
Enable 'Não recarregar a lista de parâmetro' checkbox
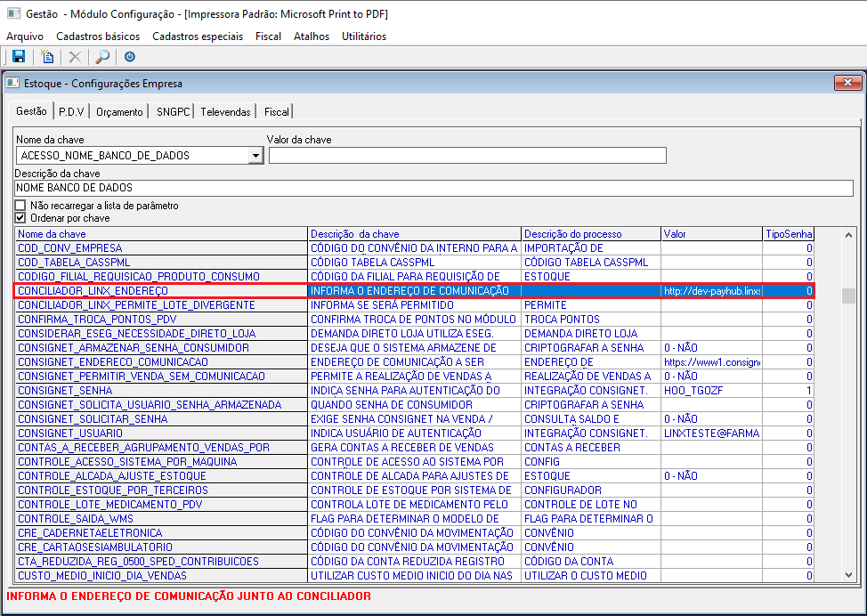click(20, 206)
